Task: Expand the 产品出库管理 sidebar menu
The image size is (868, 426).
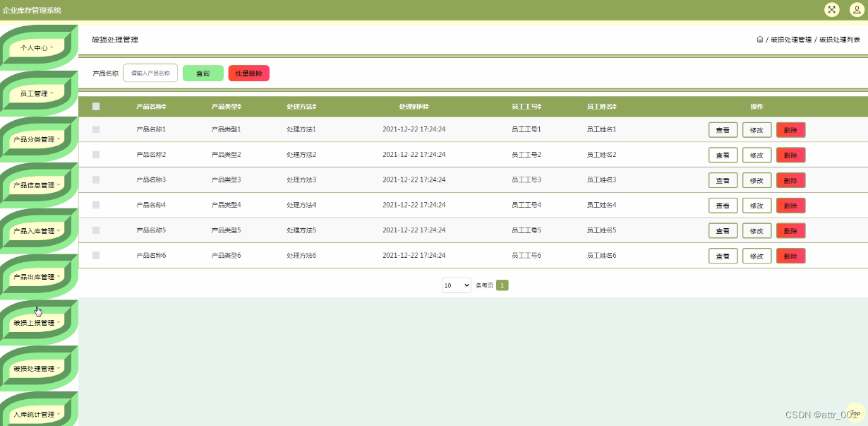Action: [x=38, y=277]
